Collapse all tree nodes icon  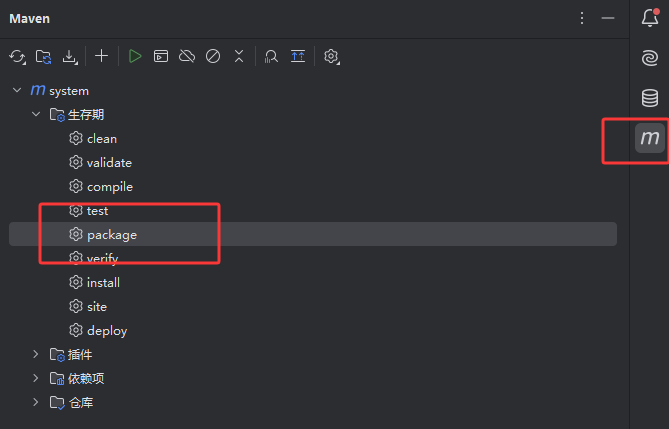239,56
